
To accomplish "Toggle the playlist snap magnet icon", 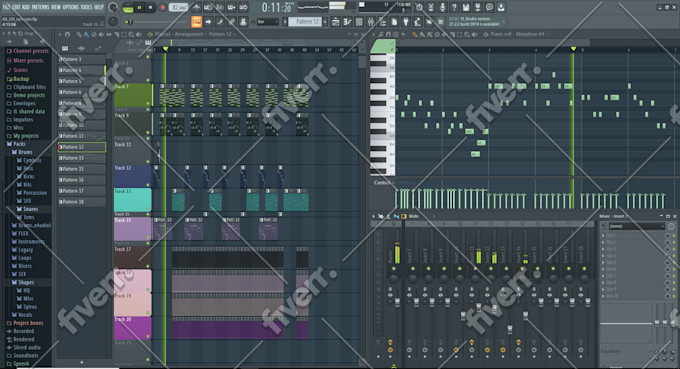I will (67, 34).
